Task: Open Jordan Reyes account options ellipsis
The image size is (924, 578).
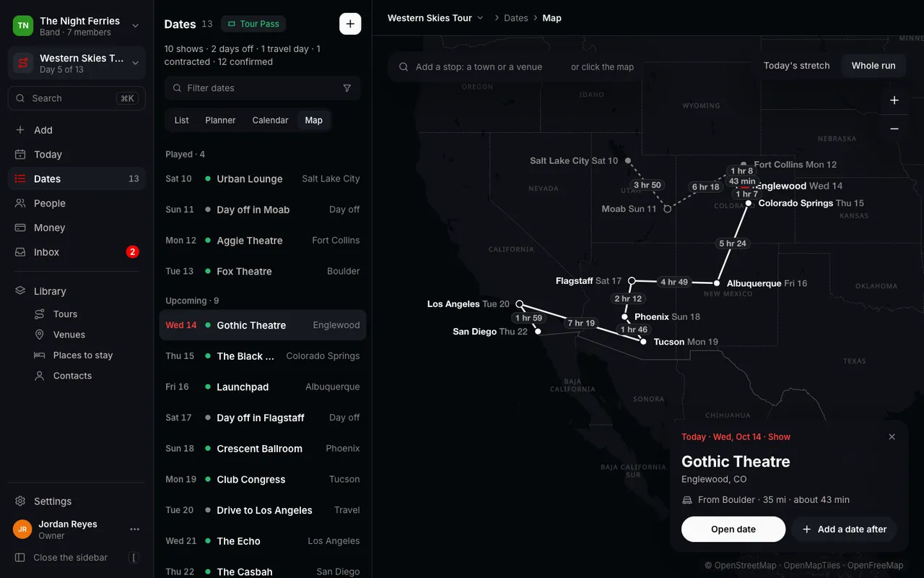Action: (135, 530)
